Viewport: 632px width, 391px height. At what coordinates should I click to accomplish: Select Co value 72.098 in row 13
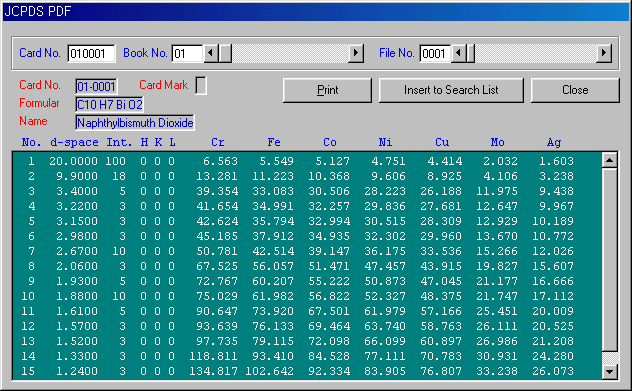[329, 341]
